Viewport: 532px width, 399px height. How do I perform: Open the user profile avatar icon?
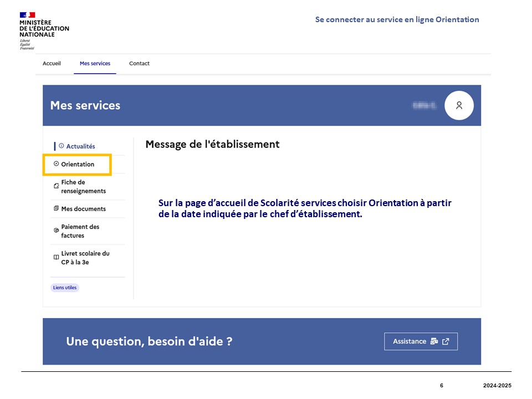click(459, 105)
